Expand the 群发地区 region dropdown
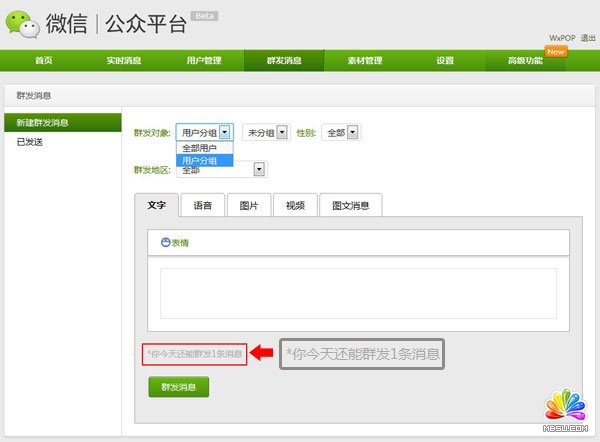 (x=259, y=170)
